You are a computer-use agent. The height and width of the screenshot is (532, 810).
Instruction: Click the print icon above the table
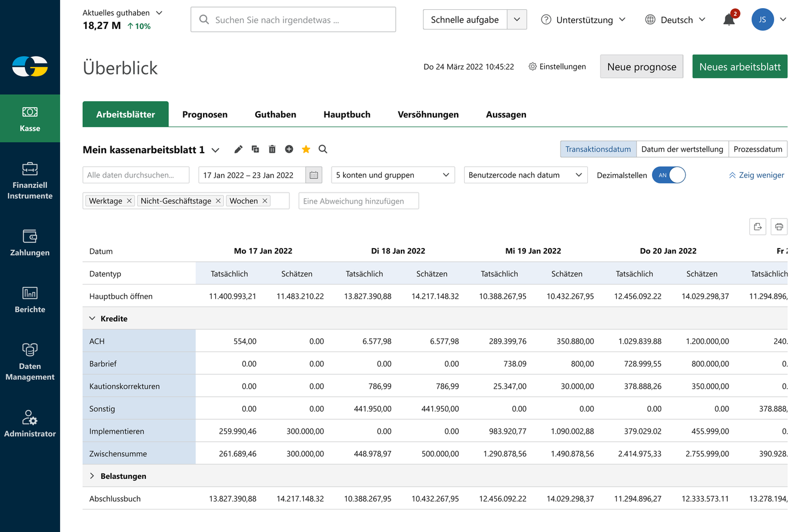779,227
